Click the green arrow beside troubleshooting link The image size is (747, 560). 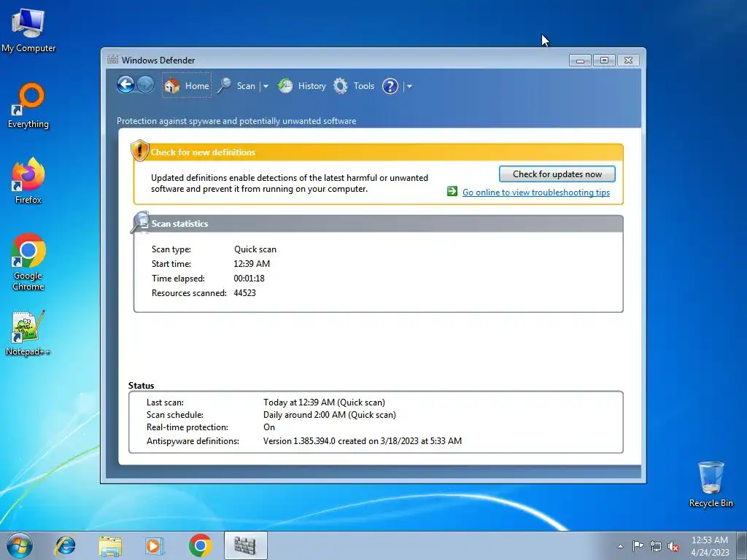[452, 192]
